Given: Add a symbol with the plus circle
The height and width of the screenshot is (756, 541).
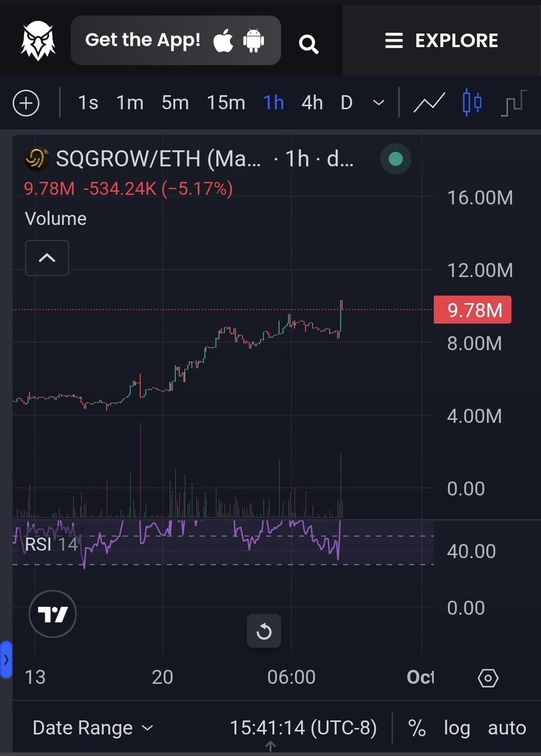Looking at the screenshot, I should point(26,103).
